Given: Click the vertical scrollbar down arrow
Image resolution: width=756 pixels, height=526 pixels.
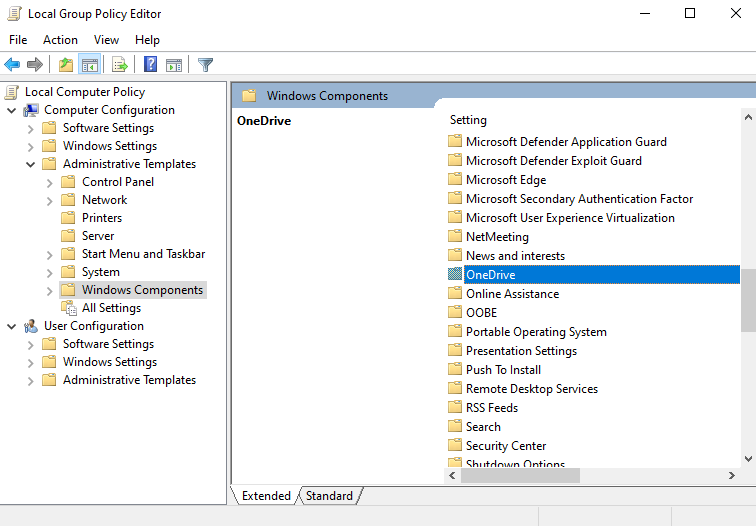Looking at the screenshot, I should pyautogui.click(x=748, y=458).
